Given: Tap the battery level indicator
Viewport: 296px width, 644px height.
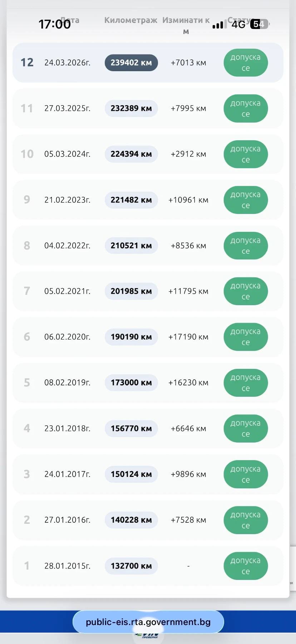Looking at the screenshot, I should (x=260, y=24).
